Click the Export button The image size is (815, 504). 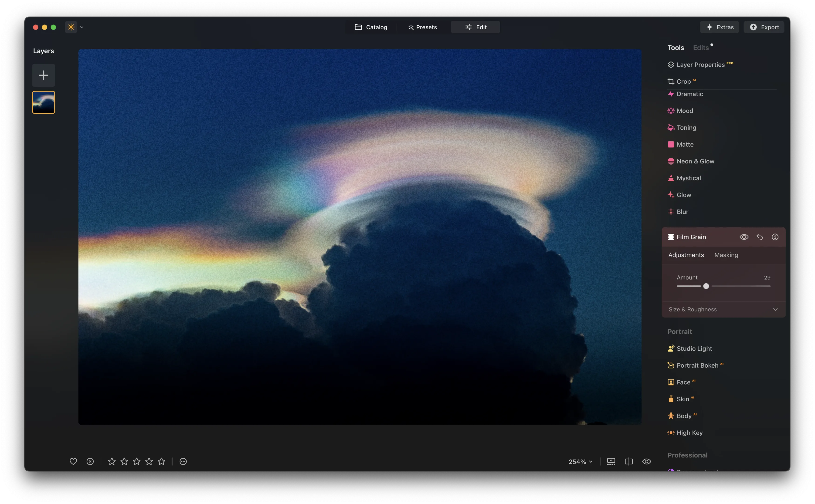pos(764,27)
